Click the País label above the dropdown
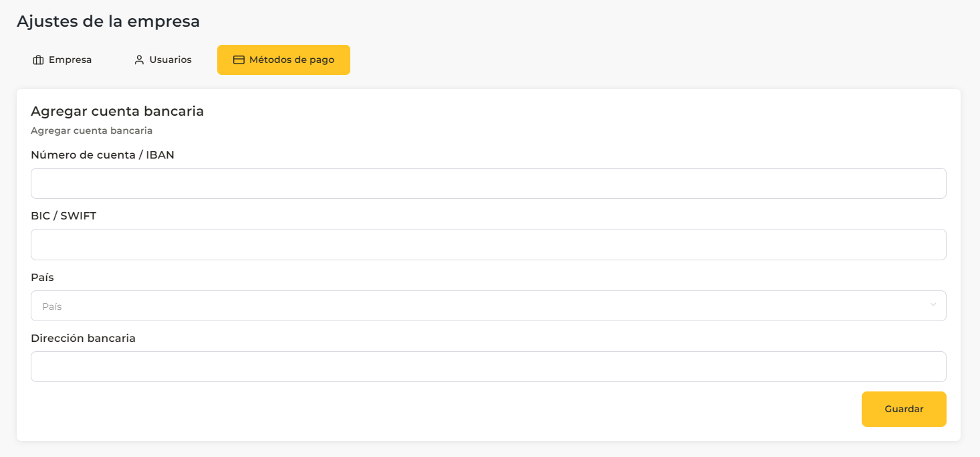Screen dimensions: 980x457 click(42, 278)
